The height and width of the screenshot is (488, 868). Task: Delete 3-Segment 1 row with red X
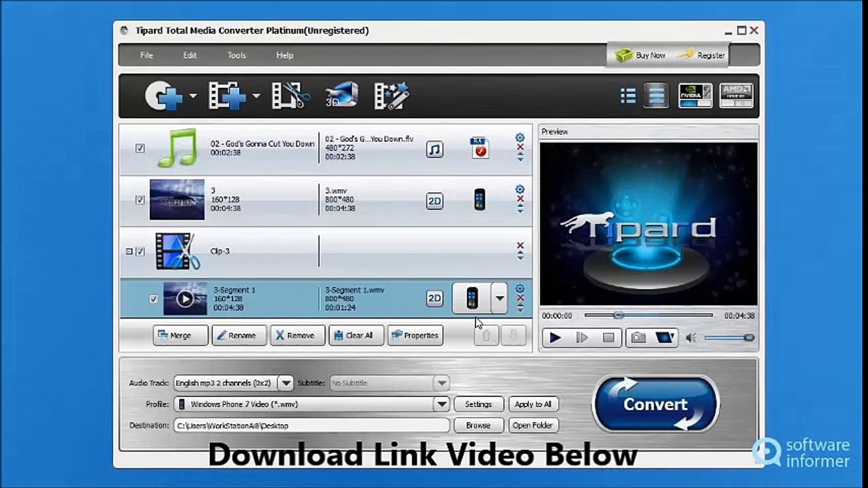(520, 298)
